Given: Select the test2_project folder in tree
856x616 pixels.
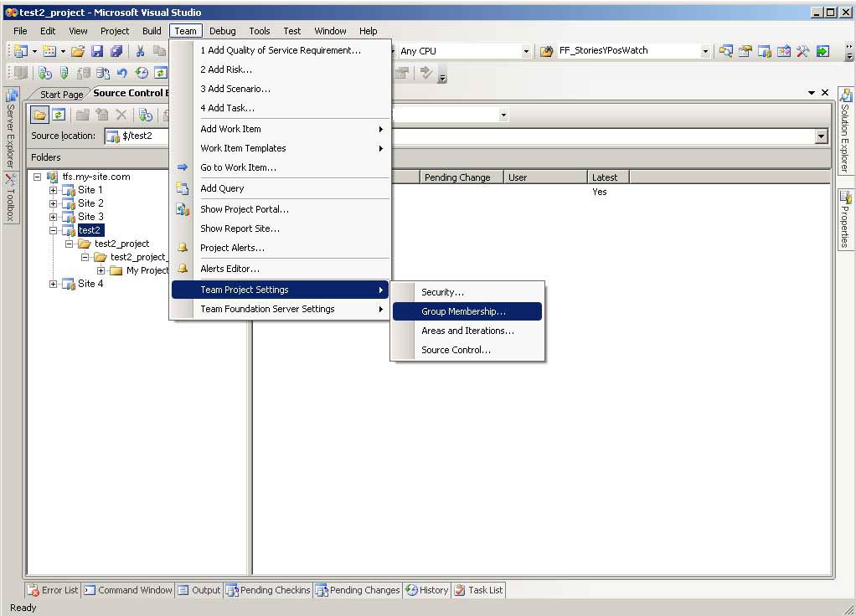Looking at the screenshot, I should (121, 244).
